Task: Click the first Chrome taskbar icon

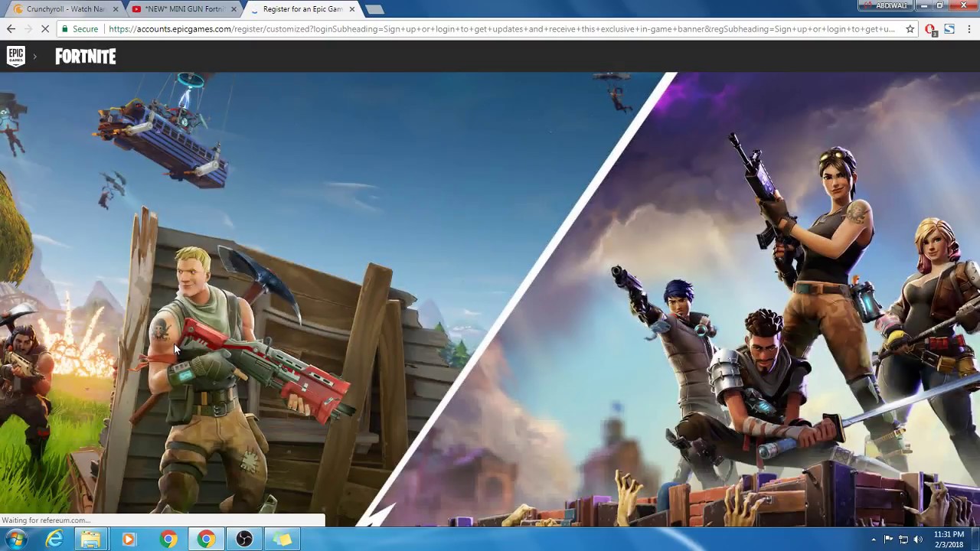Action: click(x=168, y=540)
